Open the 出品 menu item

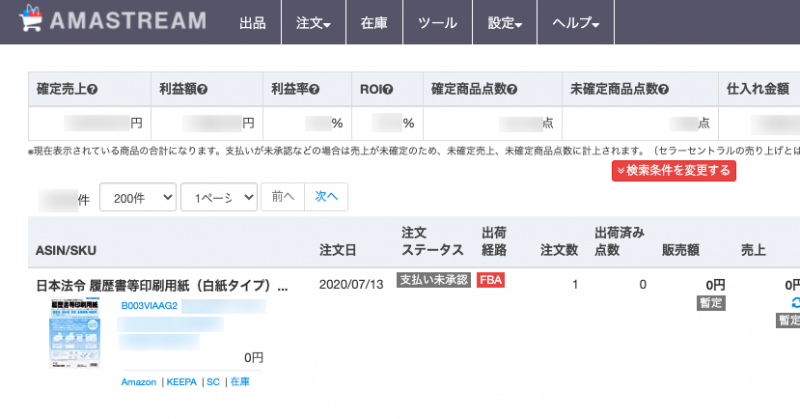click(253, 22)
